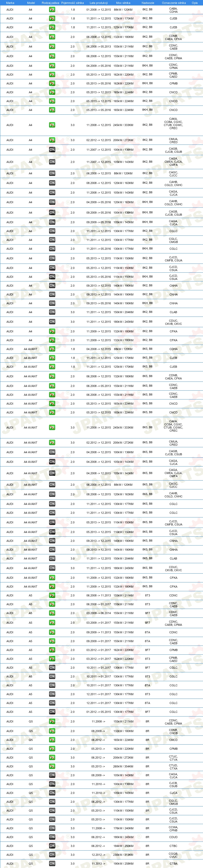The width and height of the screenshot is (203, 868).
Task: Click power cell 176kW / 240KM
Action: [123, 828]
